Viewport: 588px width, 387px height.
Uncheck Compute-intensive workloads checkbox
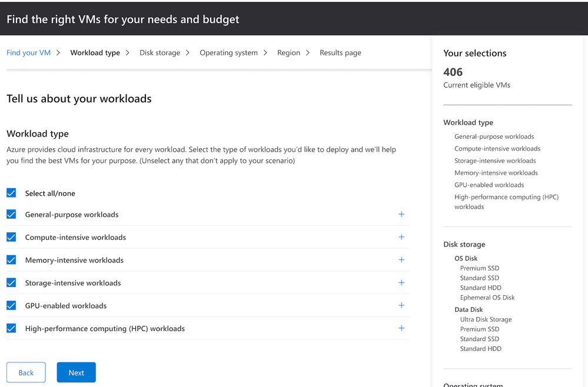(11, 237)
